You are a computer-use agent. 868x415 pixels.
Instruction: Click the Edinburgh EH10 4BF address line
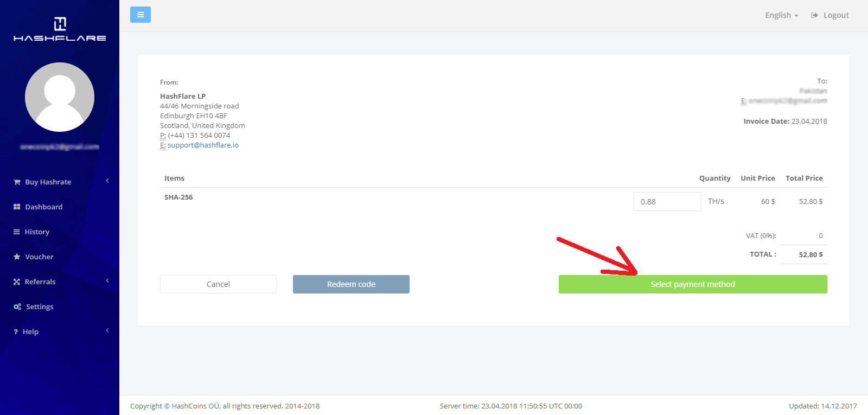pos(194,116)
